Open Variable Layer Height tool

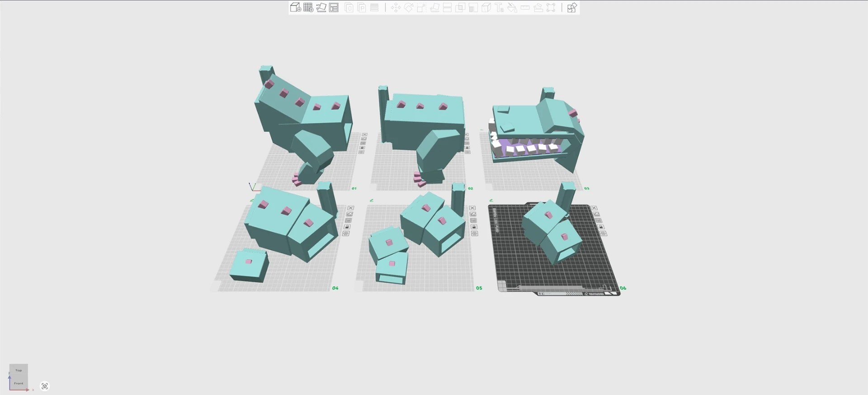click(x=374, y=7)
